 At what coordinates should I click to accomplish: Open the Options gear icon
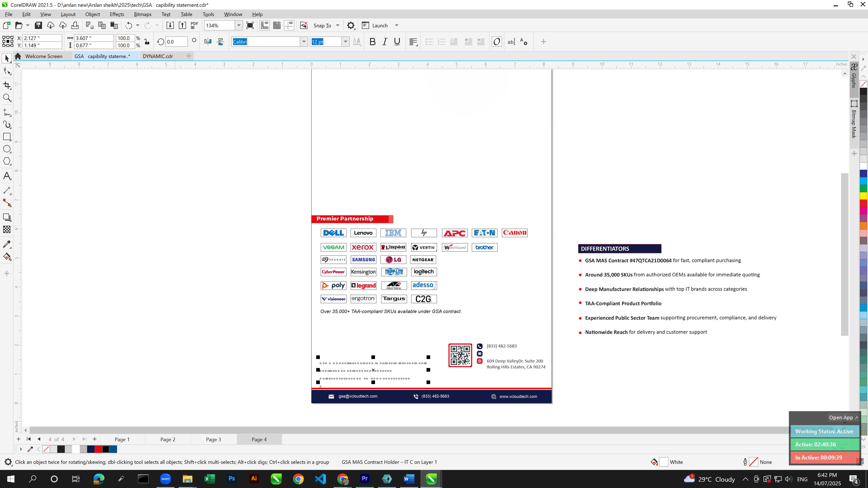[351, 25]
